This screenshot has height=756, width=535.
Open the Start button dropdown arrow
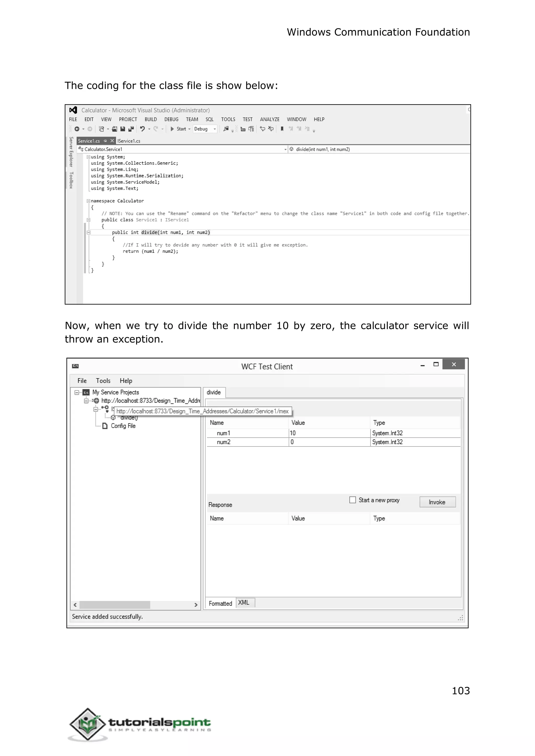[189, 129]
